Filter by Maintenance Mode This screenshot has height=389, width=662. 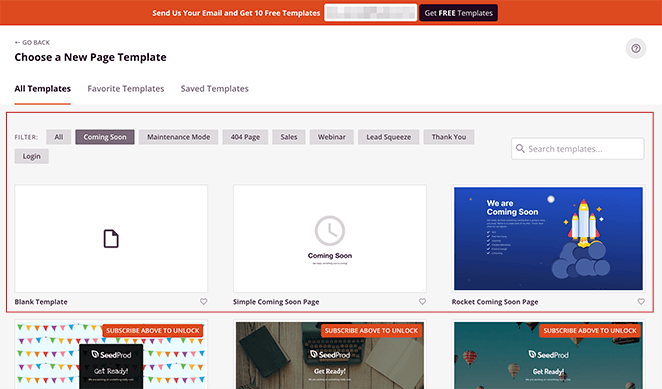pos(178,137)
